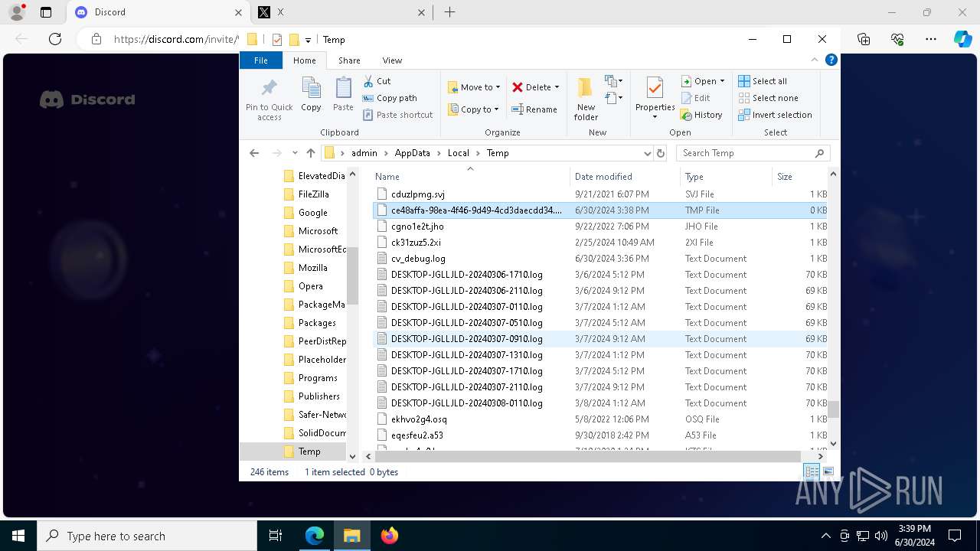Click the Rename button

534,109
